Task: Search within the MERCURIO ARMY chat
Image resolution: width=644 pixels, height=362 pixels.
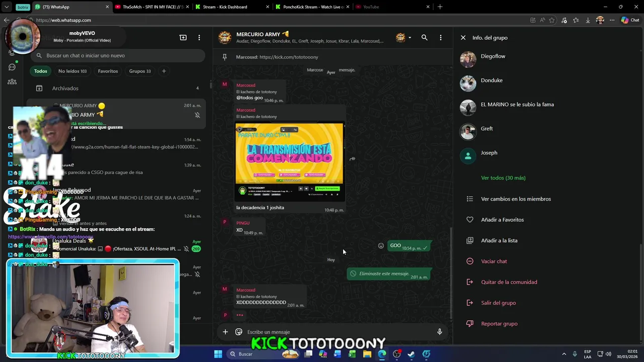Action: (424, 38)
